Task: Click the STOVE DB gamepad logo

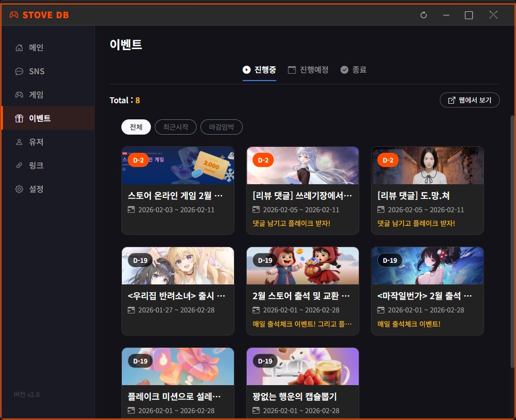Action: pyautogui.click(x=14, y=15)
